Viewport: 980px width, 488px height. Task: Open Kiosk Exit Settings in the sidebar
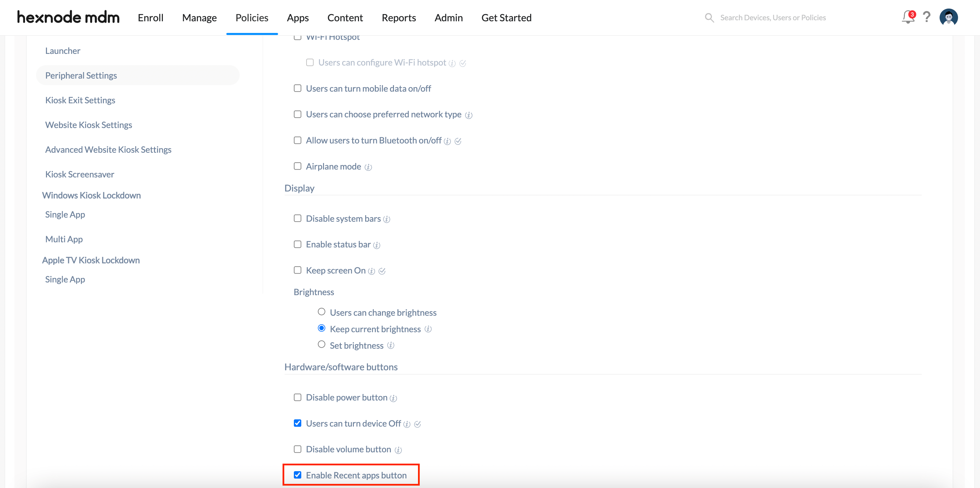[80, 100]
